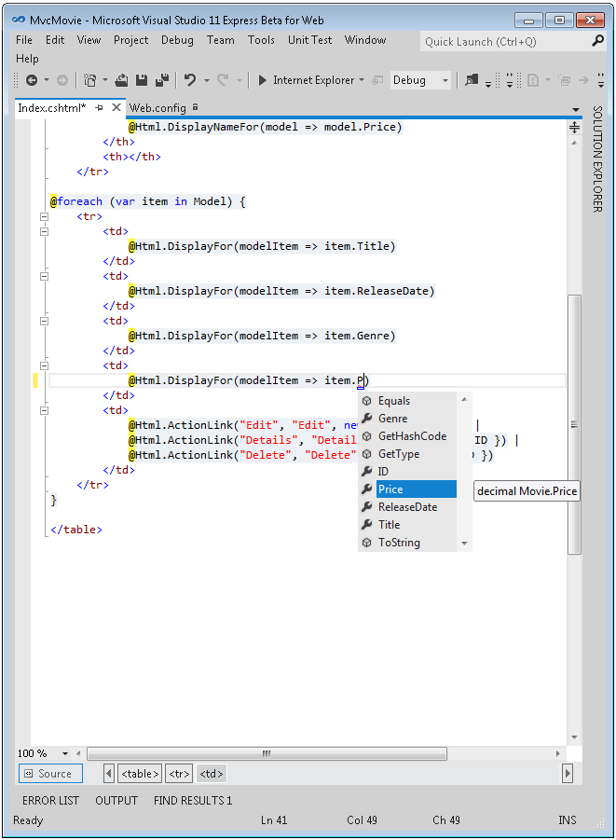
Task: Open the Team menu
Action: coord(221,40)
